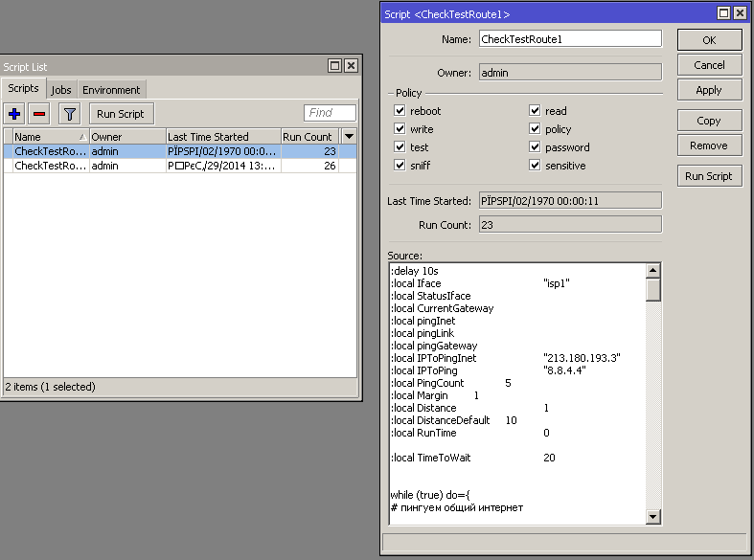The width and height of the screenshot is (754, 560).
Task: Click Run Script in script dialog
Action: pos(709,176)
